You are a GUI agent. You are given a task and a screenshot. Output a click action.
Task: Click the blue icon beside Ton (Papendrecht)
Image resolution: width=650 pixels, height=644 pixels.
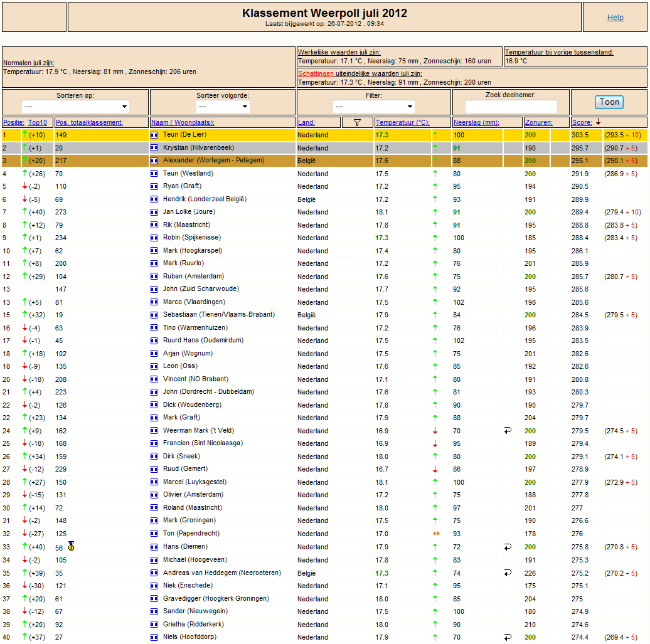(154, 534)
